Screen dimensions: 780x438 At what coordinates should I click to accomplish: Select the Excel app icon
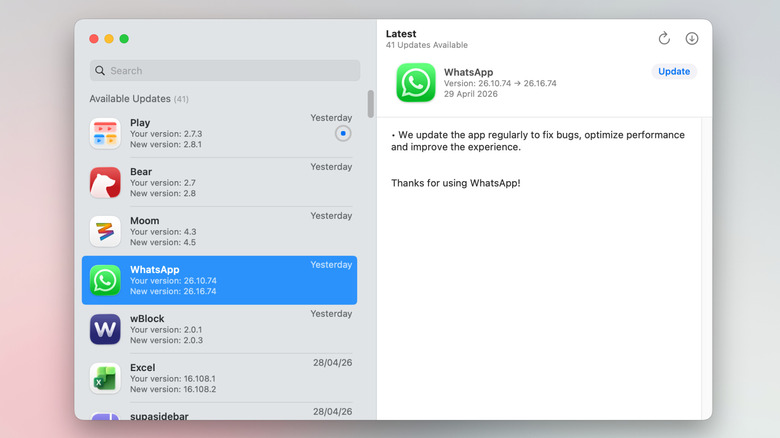click(105, 378)
